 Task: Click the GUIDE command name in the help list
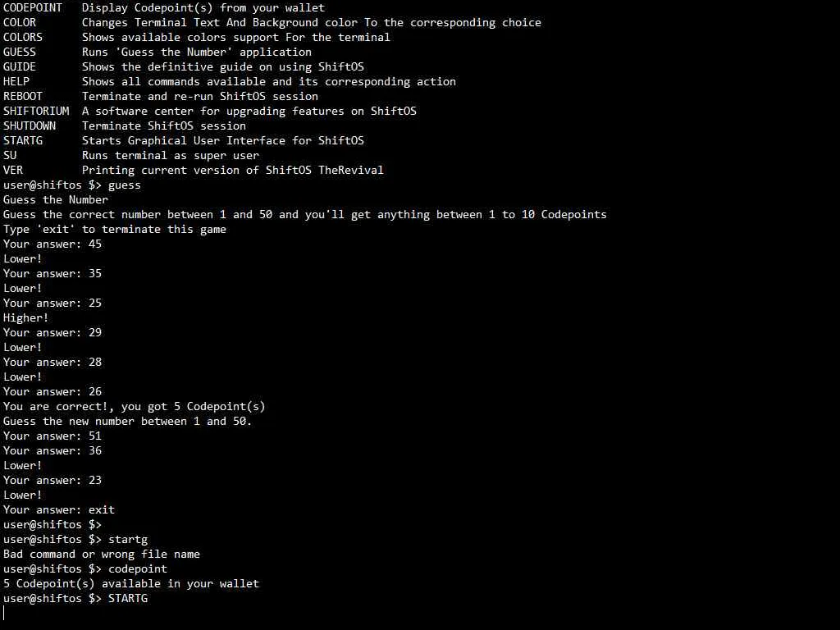[x=20, y=66]
